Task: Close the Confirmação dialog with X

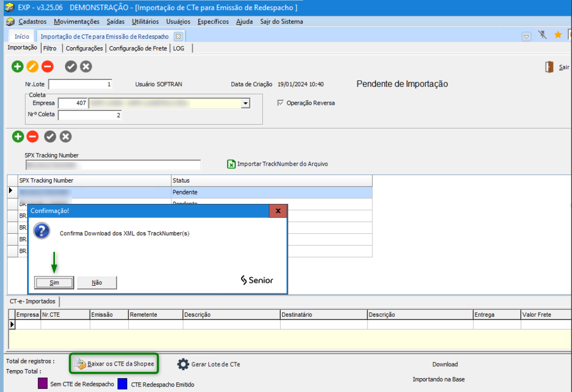Action: [278, 211]
